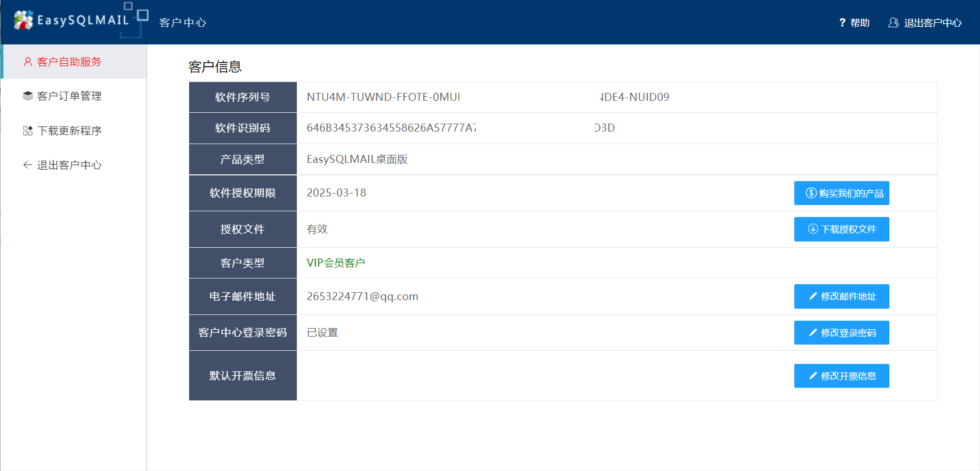This screenshot has height=471, width=980.
Task: Click the 客户中心 header title
Action: pyautogui.click(x=182, y=23)
